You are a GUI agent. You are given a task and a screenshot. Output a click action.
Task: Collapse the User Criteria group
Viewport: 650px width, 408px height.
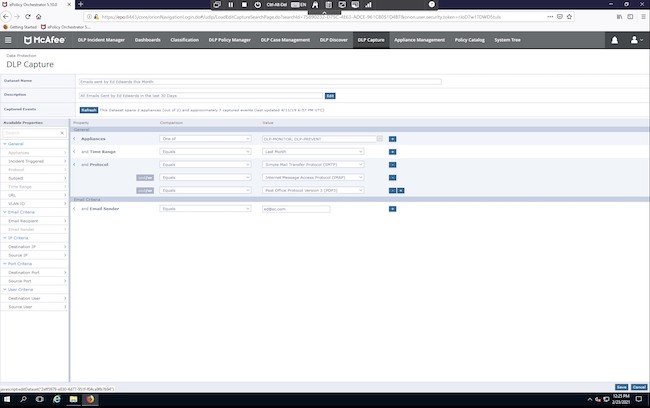pos(5,289)
